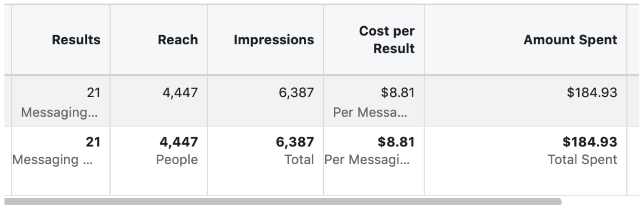Click the bold 21 total results value
This screenshot has height=209, width=644.
[x=93, y=142]
